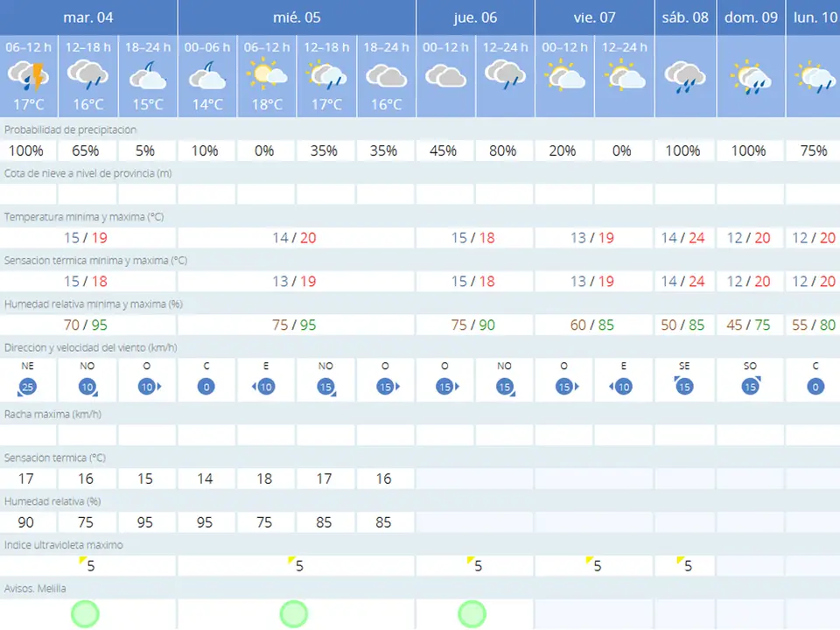Click the 'Dirección y velocidad del viento (km/h)' label

point(90,347)
